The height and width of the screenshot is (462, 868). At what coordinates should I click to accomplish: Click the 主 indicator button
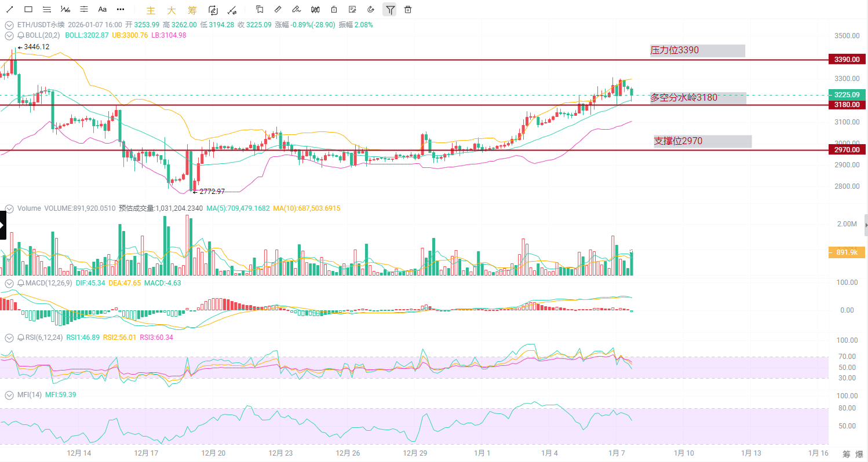(x=151, y=10)
